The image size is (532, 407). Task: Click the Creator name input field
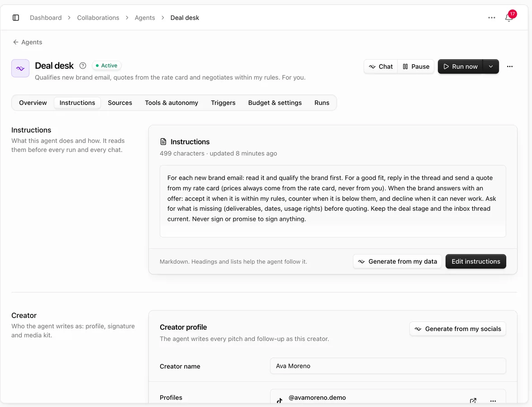(x=388, y=366)
